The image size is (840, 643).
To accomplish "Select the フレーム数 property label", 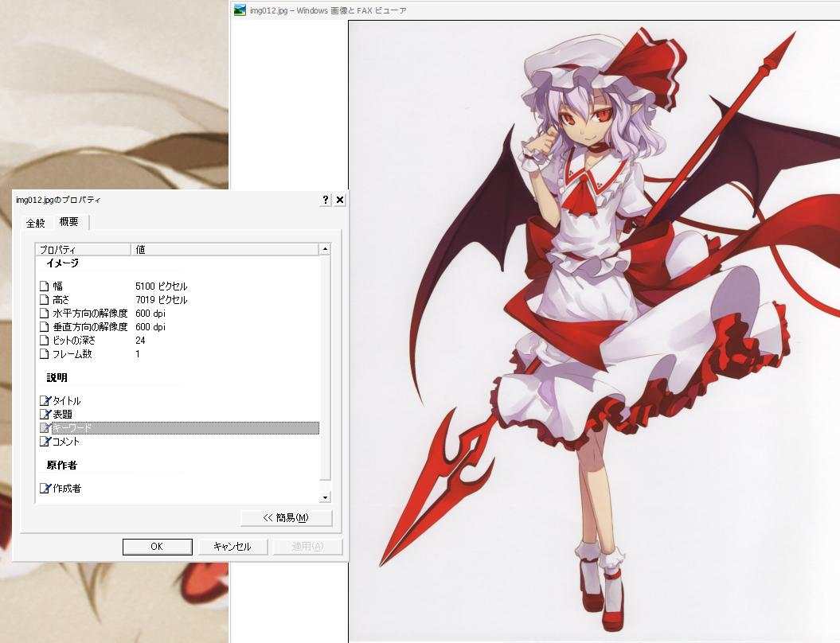I will coord(72,354).
